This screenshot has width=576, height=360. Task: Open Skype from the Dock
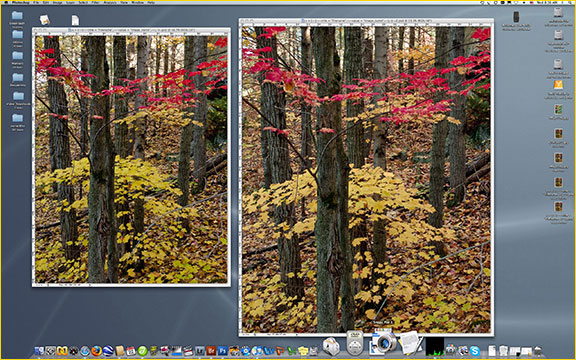point(474,351)
